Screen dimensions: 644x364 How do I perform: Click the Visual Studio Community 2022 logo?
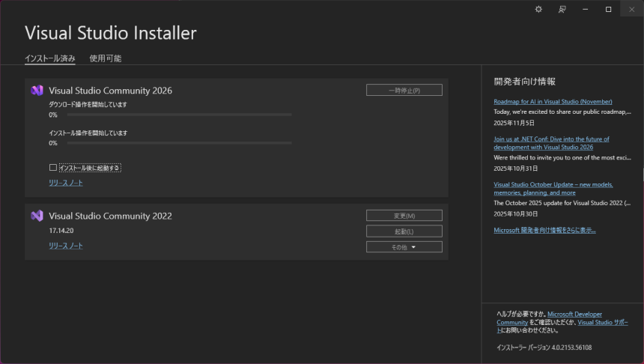(37, 216)
